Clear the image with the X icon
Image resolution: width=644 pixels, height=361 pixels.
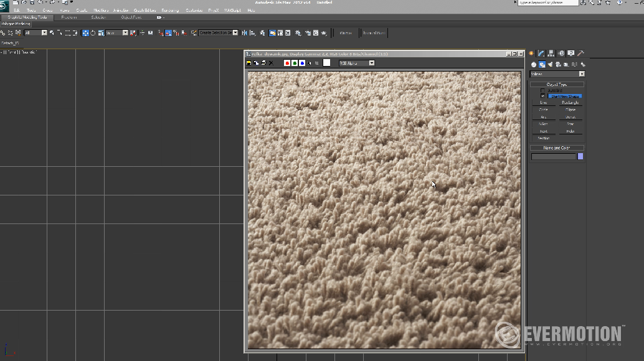coord(271,63)
